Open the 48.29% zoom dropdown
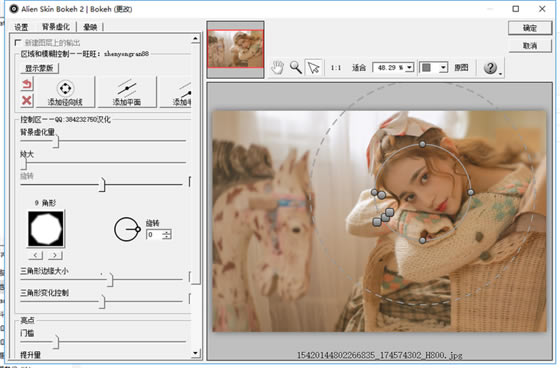Screen dimensions: 560x368 [x=393, y=67]
